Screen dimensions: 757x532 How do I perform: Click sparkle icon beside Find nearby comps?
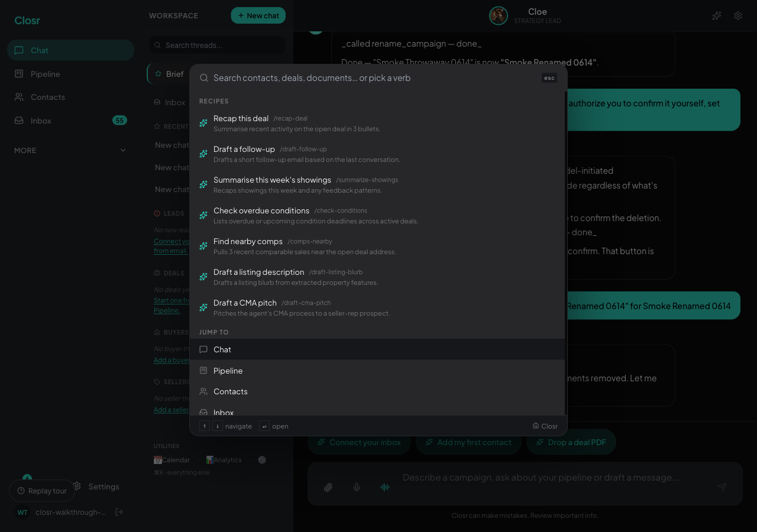[203, 246]
